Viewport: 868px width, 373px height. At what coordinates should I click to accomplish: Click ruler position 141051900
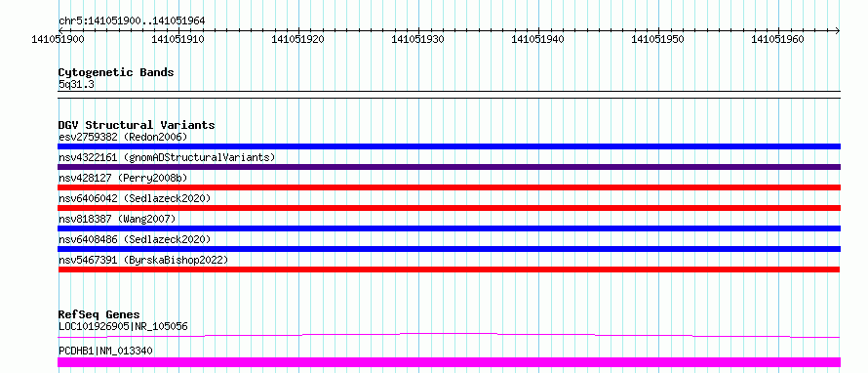(x=59, y=40)
